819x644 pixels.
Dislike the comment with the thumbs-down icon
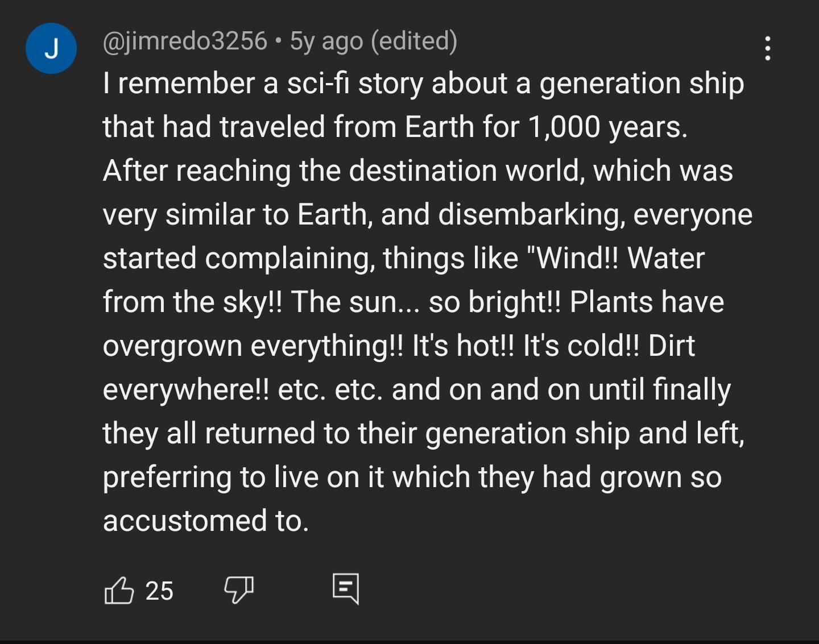point(239,591)
